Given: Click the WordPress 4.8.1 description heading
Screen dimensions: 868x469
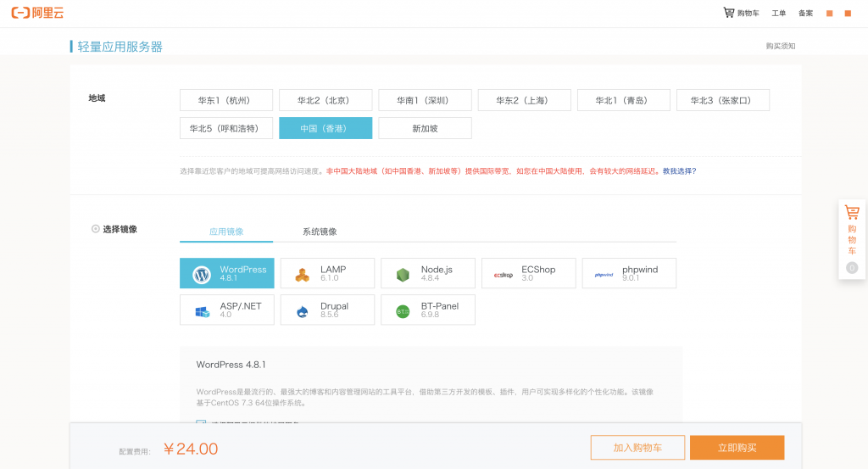Looking at the screenshot, I should 231,365.
